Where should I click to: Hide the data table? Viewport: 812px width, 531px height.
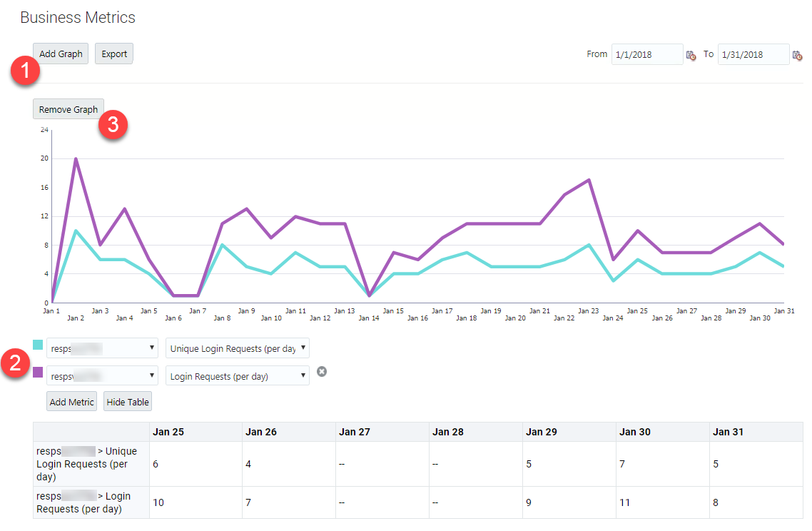[127, 401]
